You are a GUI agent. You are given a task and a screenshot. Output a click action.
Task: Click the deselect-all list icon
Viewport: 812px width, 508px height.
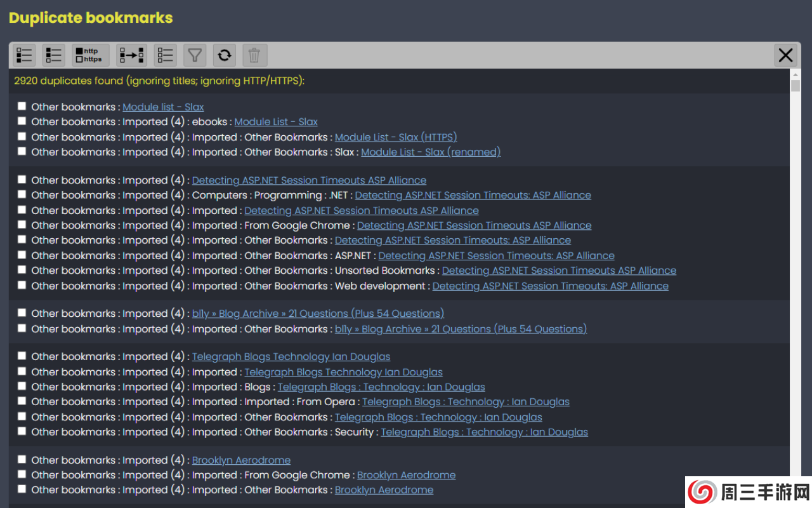pos(166,55)
